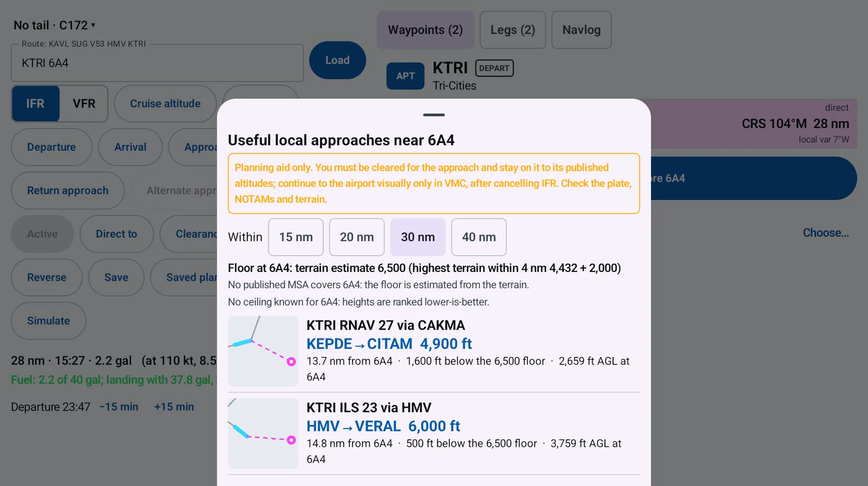Tap the Active plan button
Image resolution: width=868 pixels, height=486 pixels.
click(42, 234)
